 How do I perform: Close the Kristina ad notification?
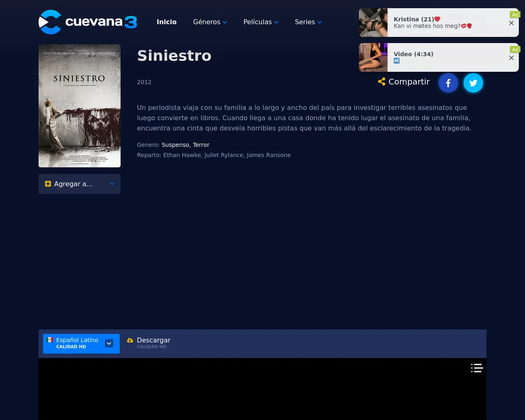pos(511,23)
